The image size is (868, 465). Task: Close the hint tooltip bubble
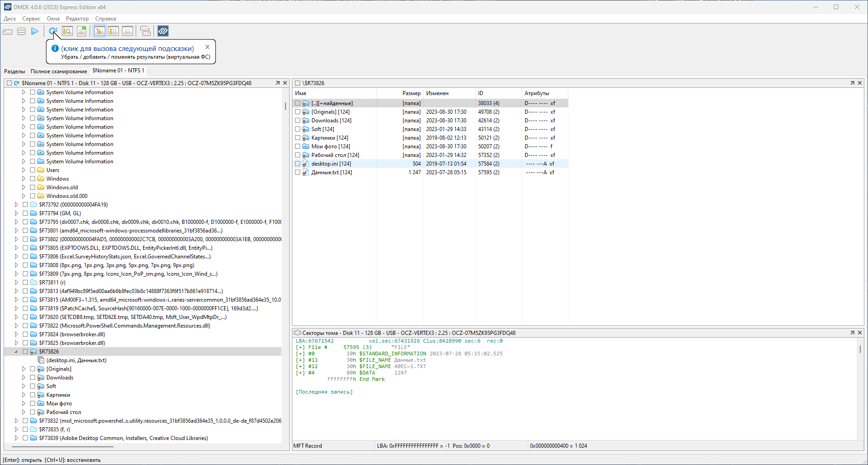click(x=207, y=47)
